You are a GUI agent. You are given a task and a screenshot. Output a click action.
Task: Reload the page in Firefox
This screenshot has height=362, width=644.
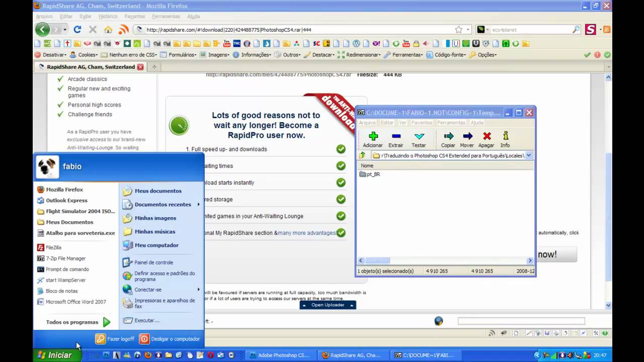77,30
